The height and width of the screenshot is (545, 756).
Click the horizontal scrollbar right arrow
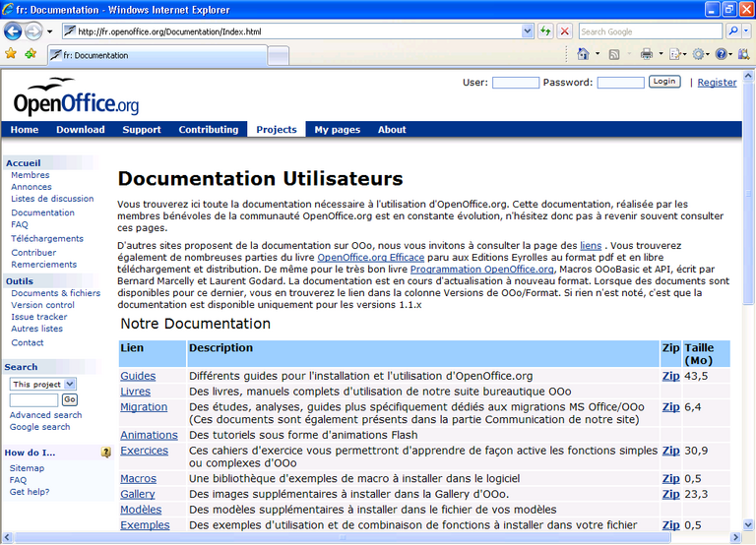pyautogui.click(x=735, y=537)
